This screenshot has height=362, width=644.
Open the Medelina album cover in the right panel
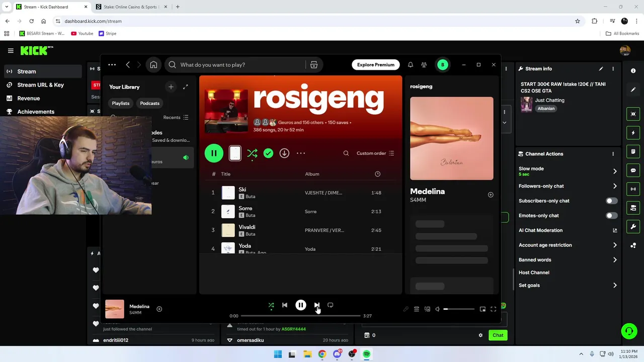(x=452, y=138)
